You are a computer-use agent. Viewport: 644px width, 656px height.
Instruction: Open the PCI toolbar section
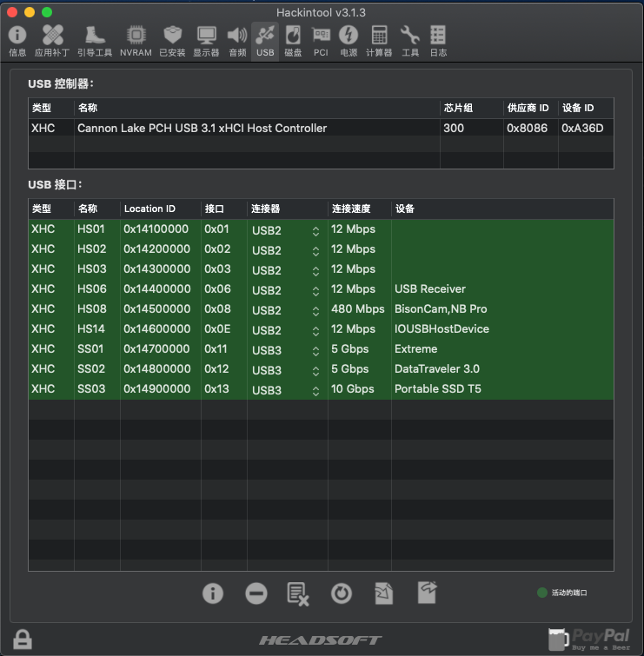[x=321, y=41]
